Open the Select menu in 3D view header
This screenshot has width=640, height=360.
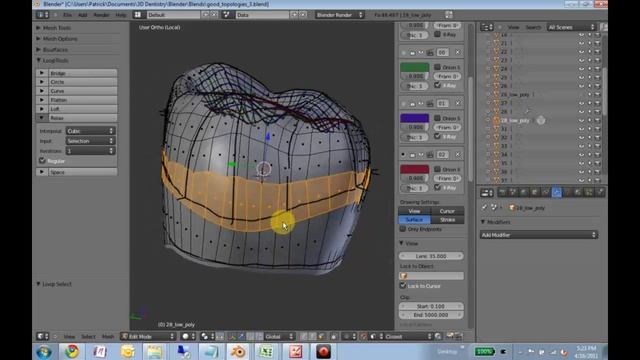tap(88, 336)
